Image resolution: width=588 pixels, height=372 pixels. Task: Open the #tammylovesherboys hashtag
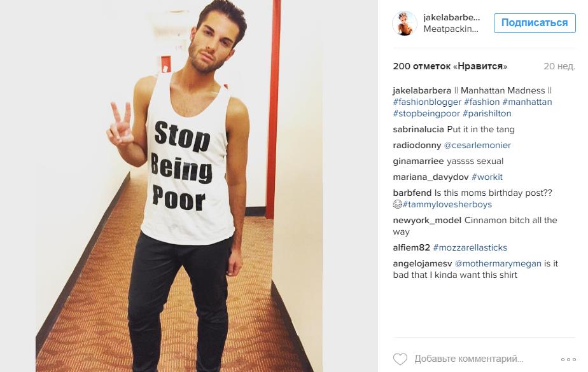point(447,205)
